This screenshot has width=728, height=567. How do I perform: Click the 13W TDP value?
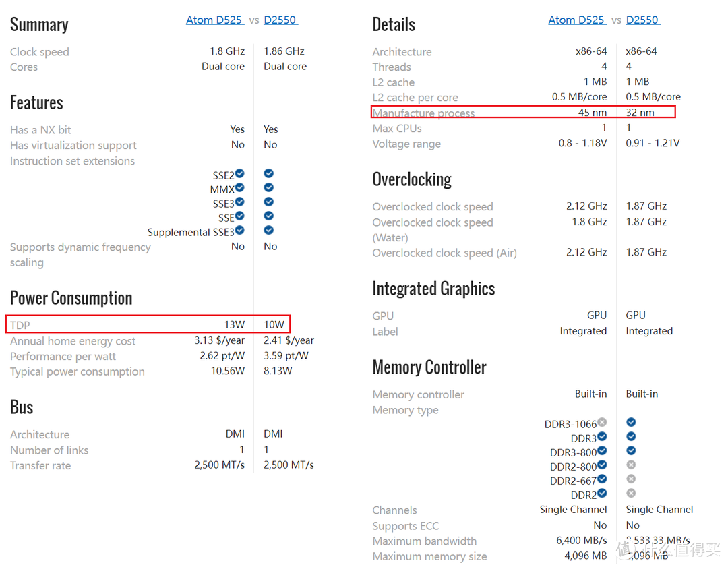click(x=235, y=324)
